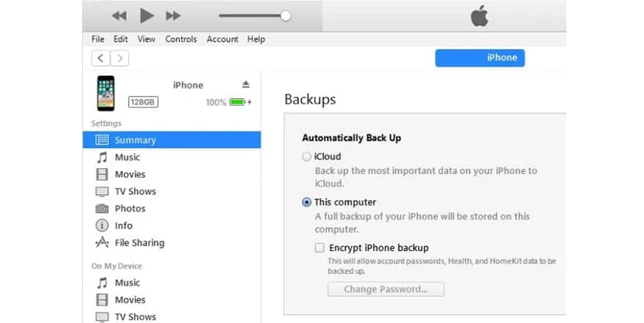Click the Change Password button

[x=386, y=289]
